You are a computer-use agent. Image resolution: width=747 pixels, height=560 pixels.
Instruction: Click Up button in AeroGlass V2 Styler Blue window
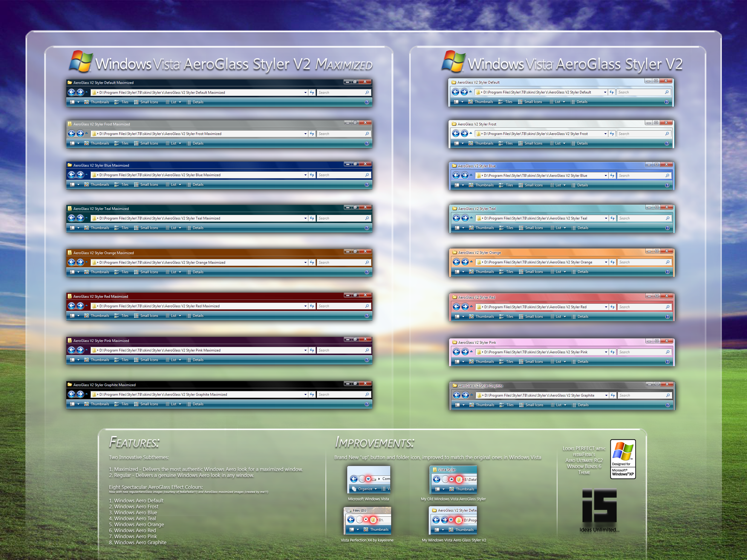pyautogui.click(x=471, y=175)
